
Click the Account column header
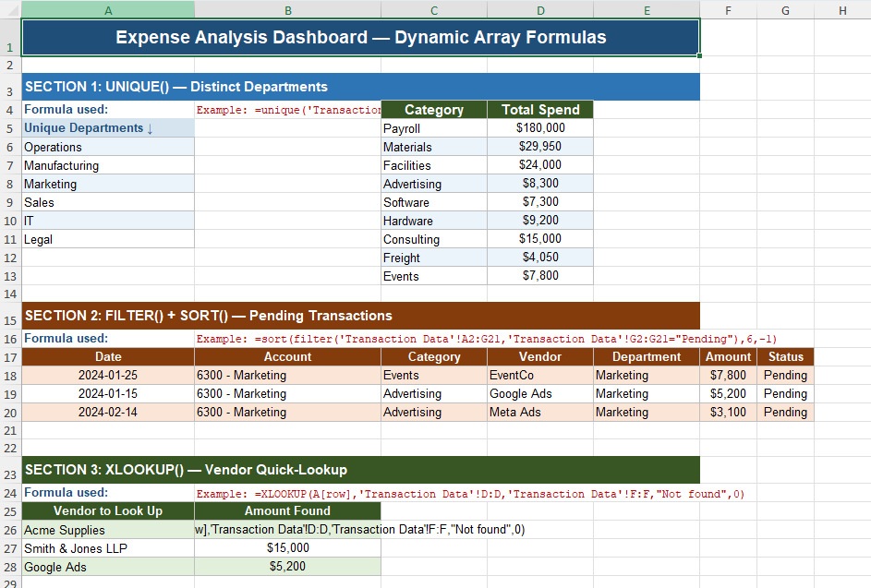pyautogui.click(x=288, y=356)
